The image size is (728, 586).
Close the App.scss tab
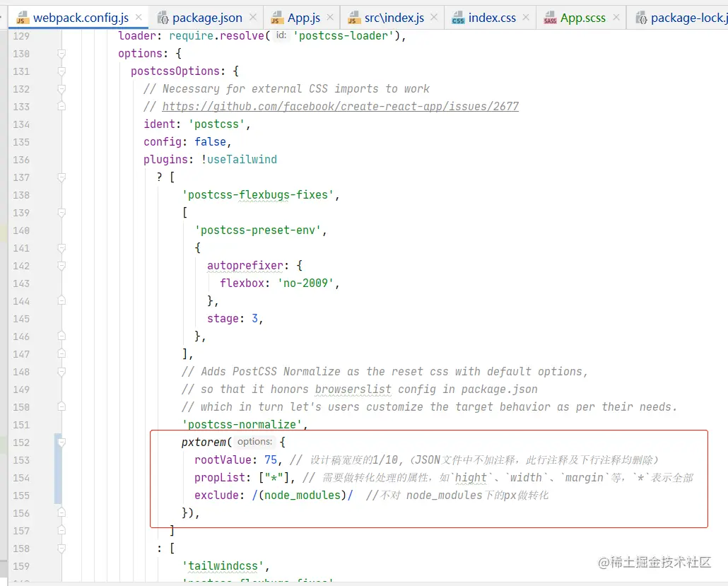coord(616,17)
